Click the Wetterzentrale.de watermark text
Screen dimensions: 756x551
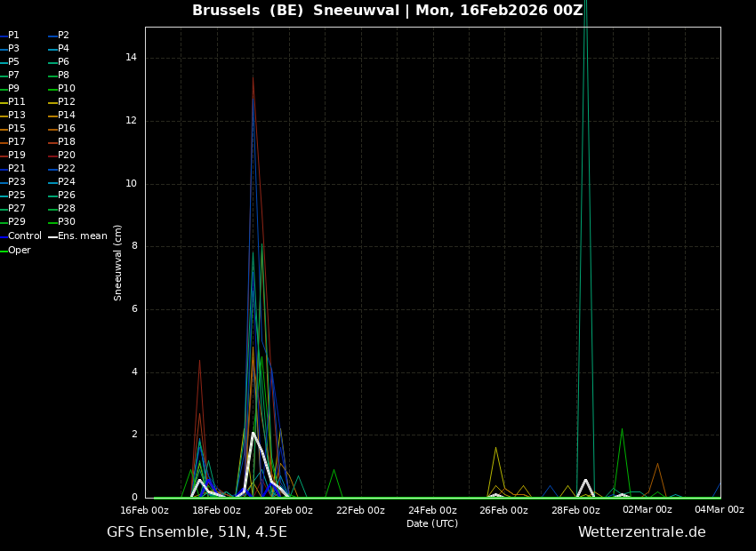pos(641,532)
